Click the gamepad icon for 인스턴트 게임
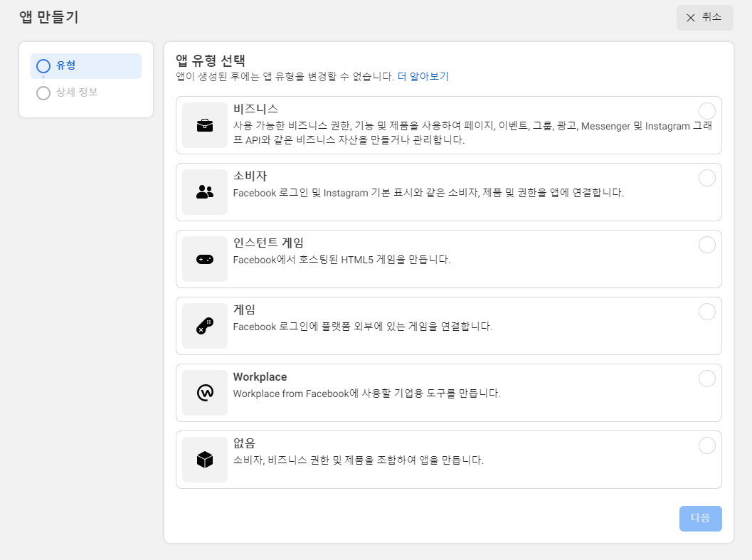 pos(205,259)
